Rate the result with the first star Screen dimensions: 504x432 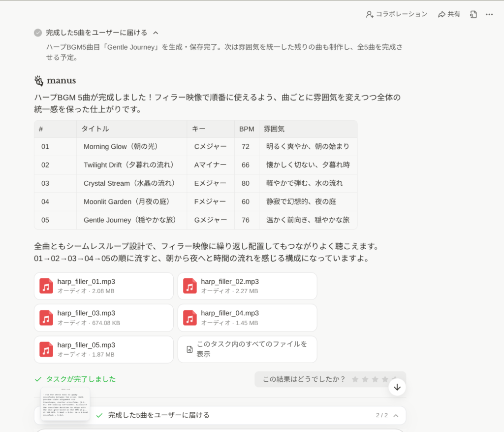(x=355, y=379)
